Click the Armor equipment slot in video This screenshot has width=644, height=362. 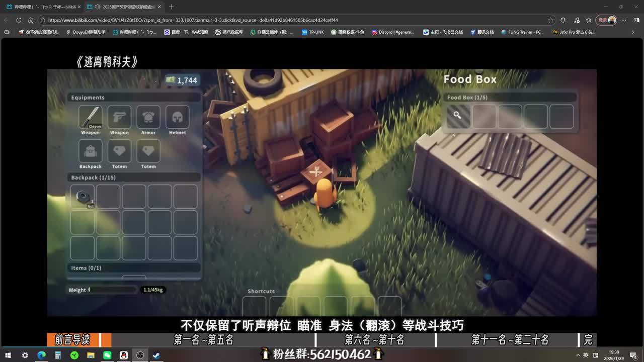pos(148,117)
